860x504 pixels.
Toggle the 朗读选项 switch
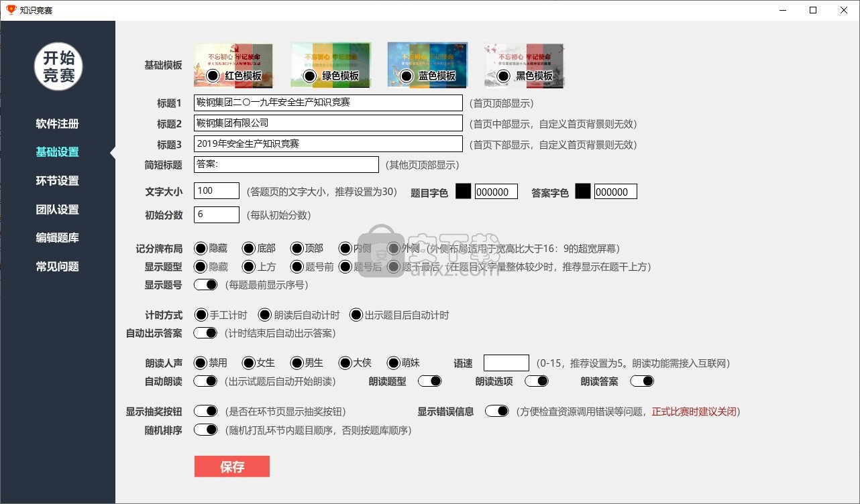[537, 381]
